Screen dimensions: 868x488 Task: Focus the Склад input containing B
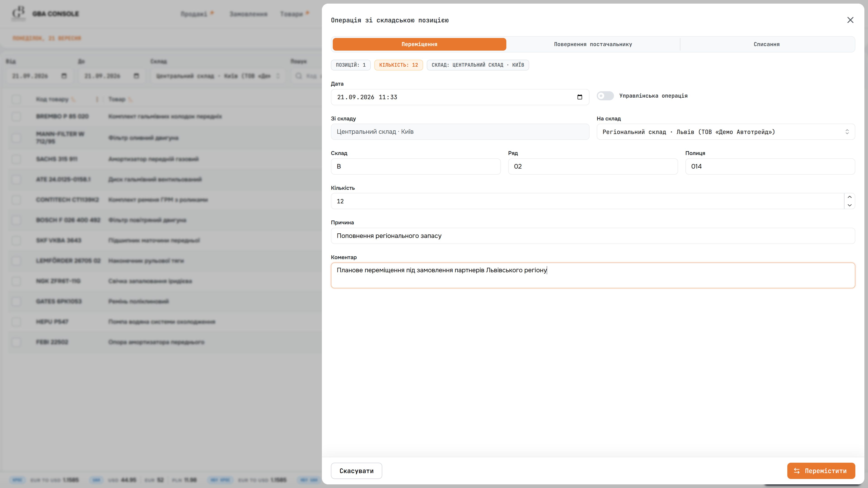[x=415, y=166]
